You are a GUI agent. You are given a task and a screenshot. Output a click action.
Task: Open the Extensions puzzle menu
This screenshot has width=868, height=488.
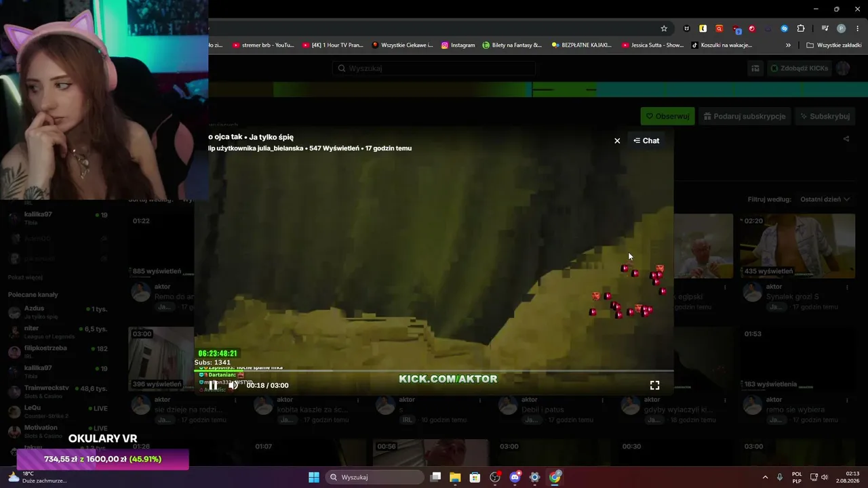(801, 28)
